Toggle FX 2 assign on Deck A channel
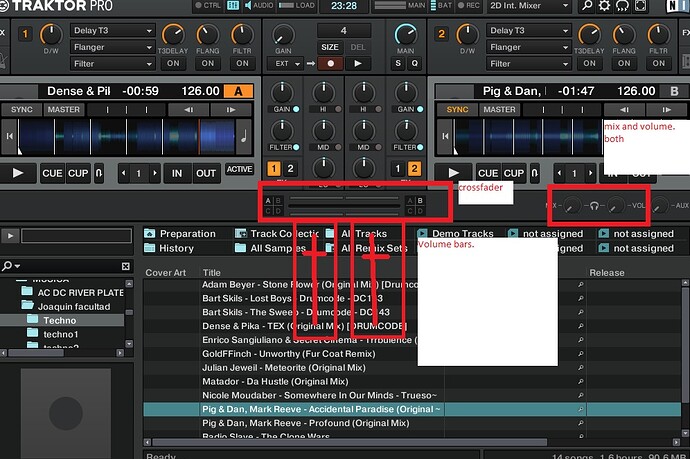 pos(290,169)
